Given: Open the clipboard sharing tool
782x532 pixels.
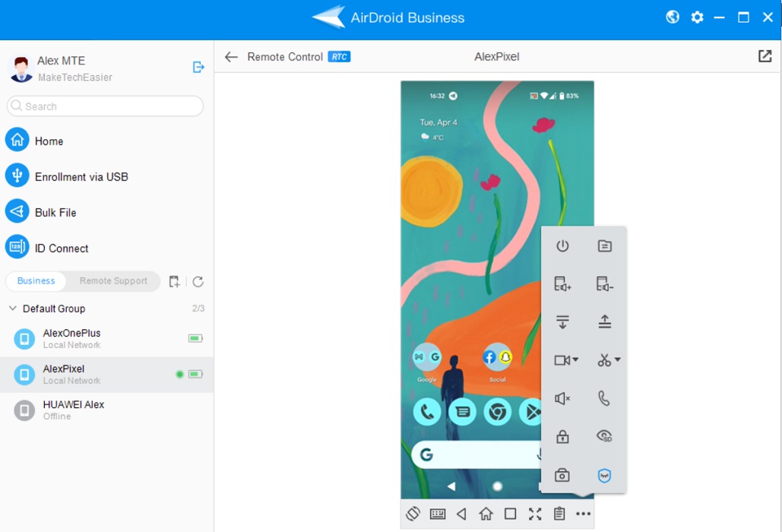Looking at the screenshot, I should 559,514.
